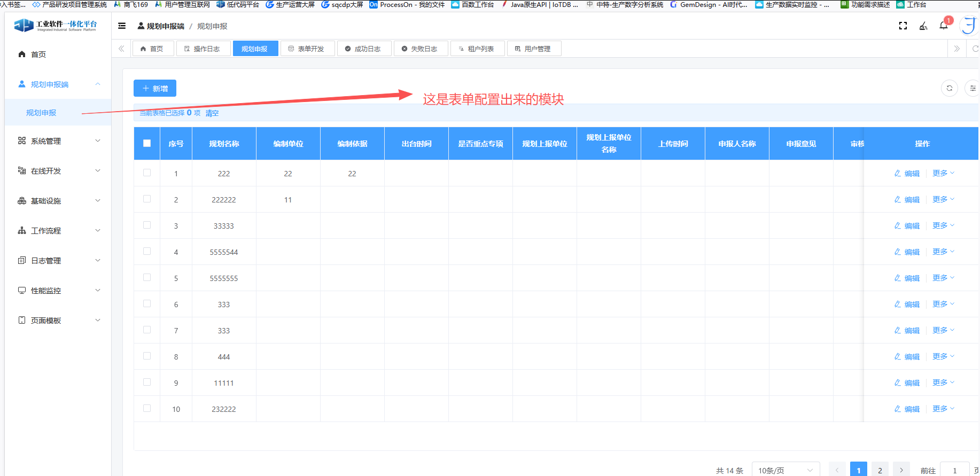Open the 10条/页 page size dropdown
The height and width of the screenshot is (476, 980).
pyautogui.click(x=785, y=470)
